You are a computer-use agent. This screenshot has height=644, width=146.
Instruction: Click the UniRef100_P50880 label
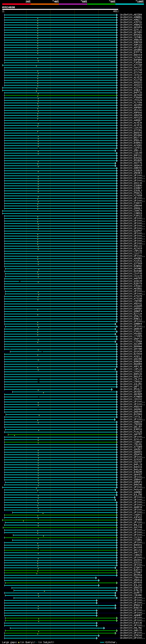pyautogui.click(x=131, y=334)
